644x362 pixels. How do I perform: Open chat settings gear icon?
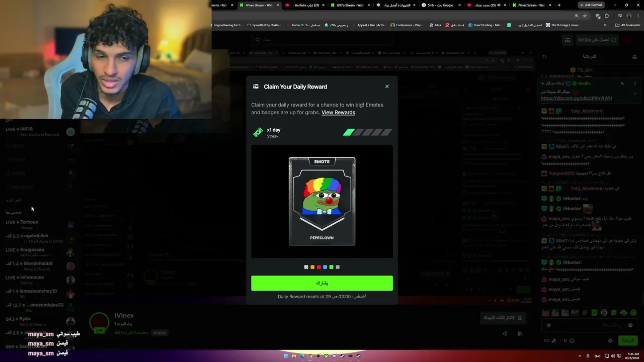tap(610, 340)
